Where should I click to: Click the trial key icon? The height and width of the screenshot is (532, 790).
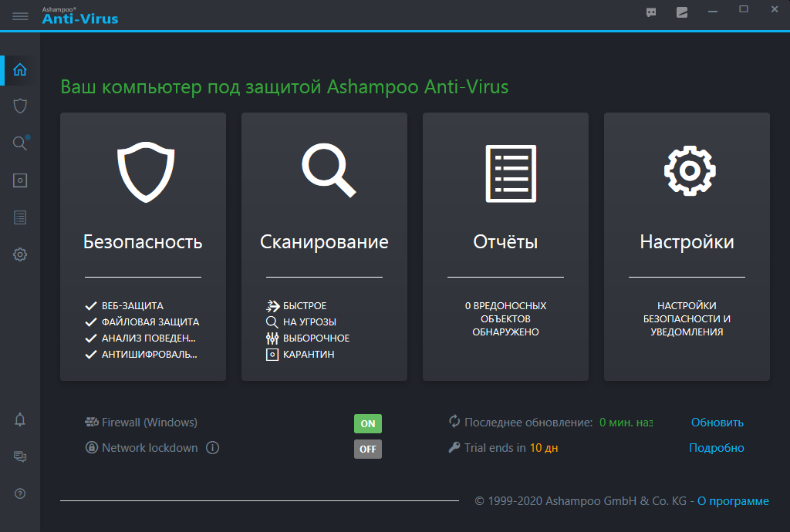[454, 447]
